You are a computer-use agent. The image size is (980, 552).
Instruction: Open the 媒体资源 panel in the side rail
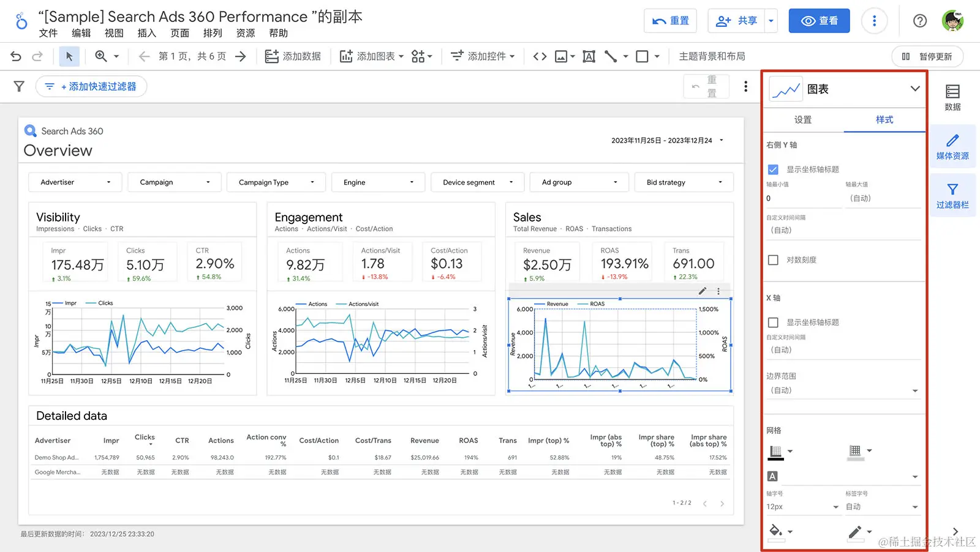point(952,147)
